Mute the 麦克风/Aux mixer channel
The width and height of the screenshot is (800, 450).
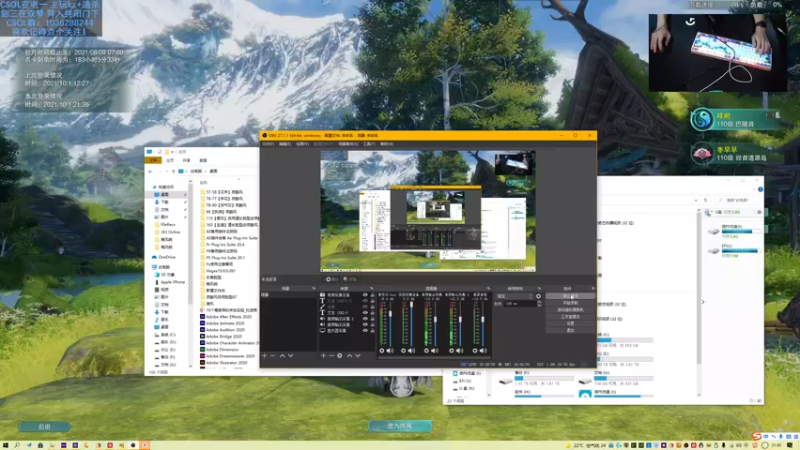(390, 351)
